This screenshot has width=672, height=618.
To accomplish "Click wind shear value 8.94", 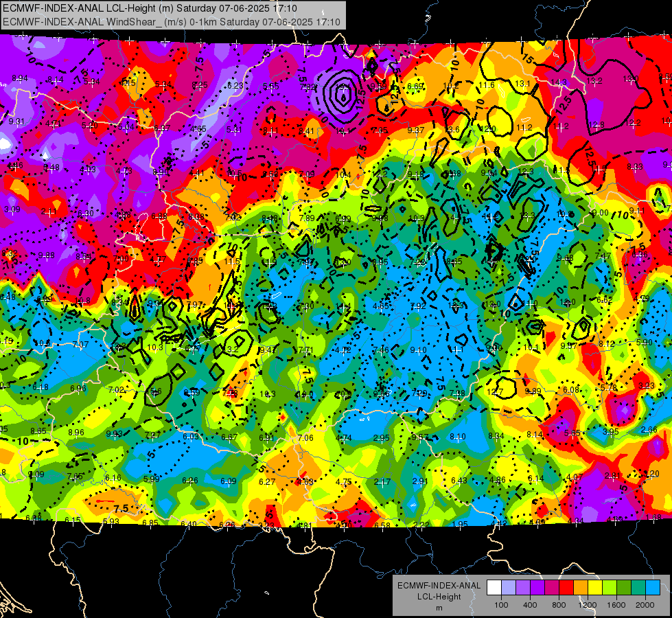I will coord(20,78).
